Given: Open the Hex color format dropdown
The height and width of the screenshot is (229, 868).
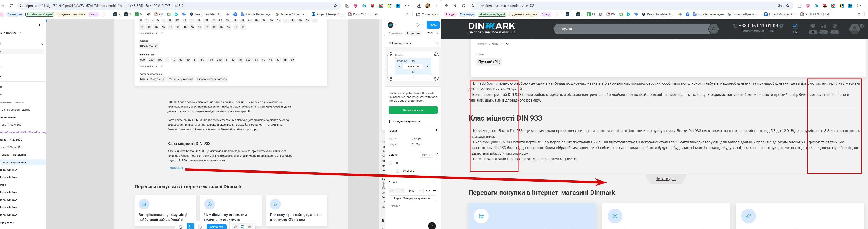Looking at the screenshot, I should (426, 155).
